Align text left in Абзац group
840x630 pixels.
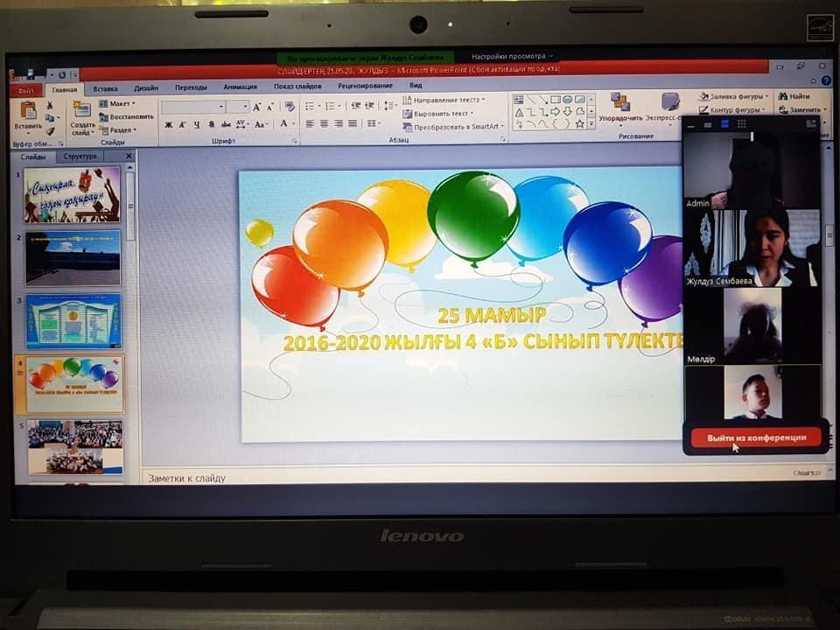(310, 123)
